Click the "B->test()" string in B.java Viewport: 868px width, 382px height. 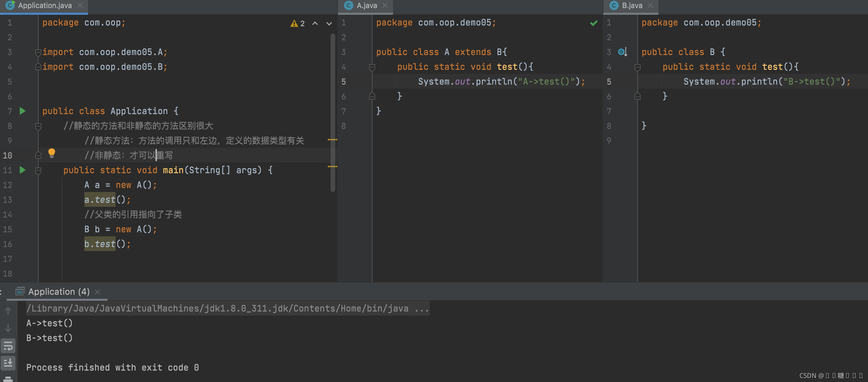(x=812, y=82)
